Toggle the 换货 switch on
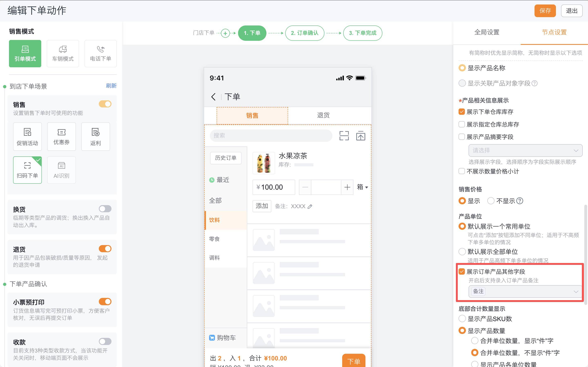The image size is (588, 367). click(x=105, y=209)
